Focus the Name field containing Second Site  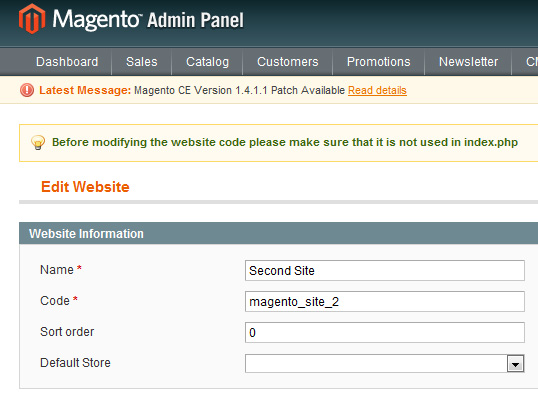[385, 270]
